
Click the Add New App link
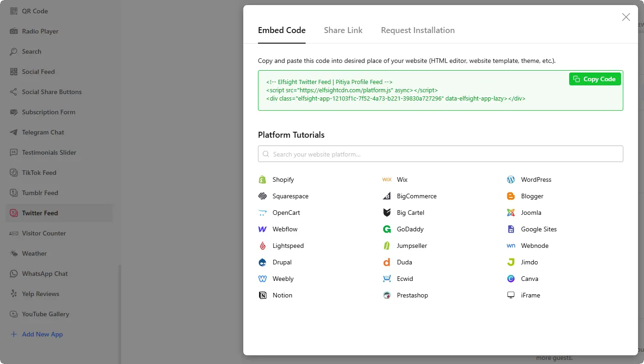coord(42,334)
